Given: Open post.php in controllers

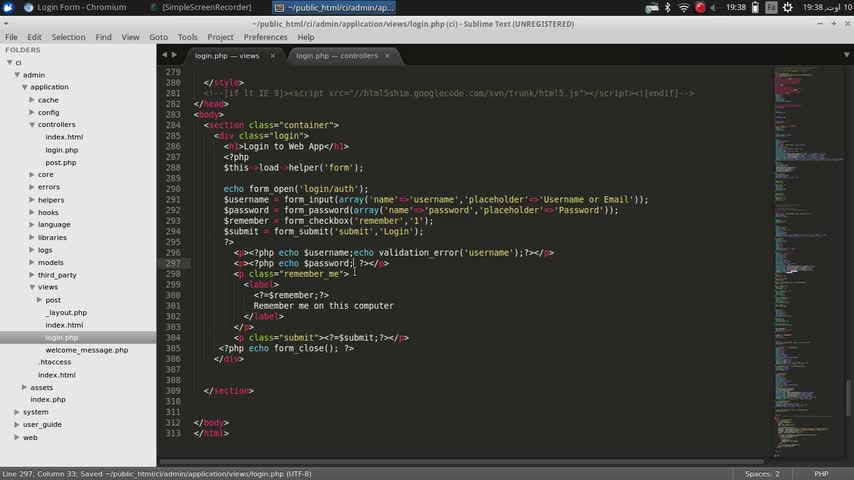Looking at the screenshot, I should [x=61, y=162].
